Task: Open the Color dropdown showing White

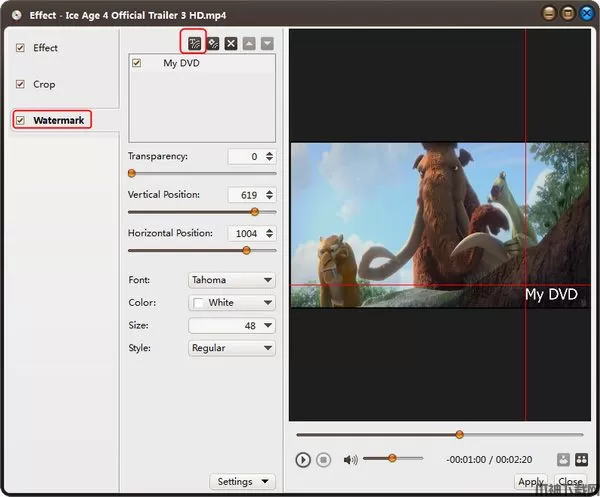Action: coord(231,302)
